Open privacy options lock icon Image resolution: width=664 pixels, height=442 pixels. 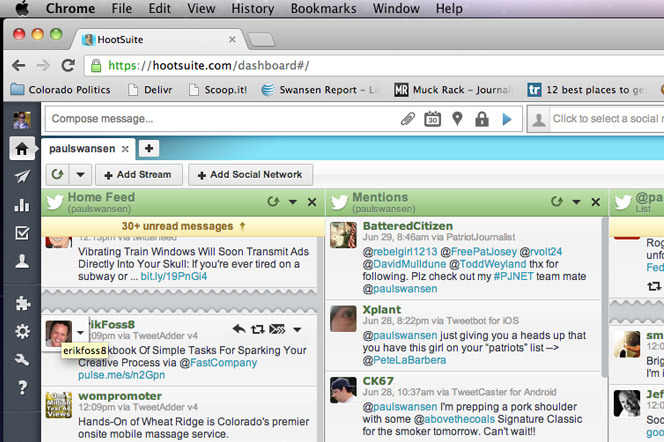481,119
